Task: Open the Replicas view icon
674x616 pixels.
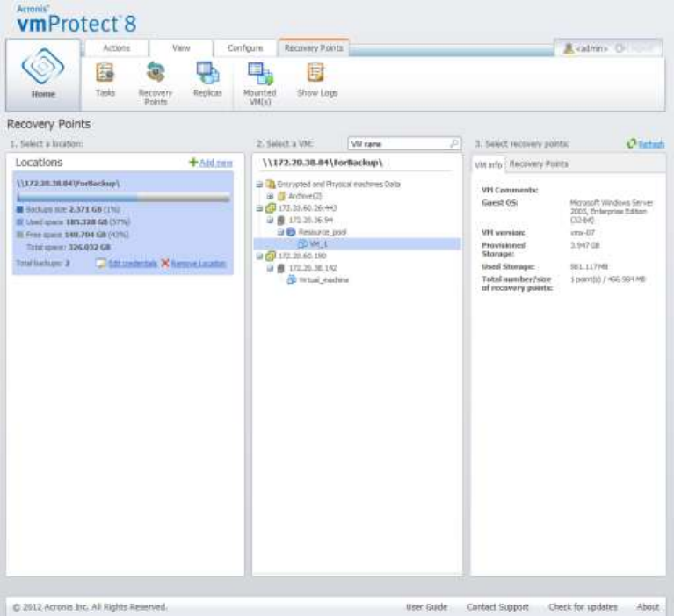Action: tap(207, 73)
